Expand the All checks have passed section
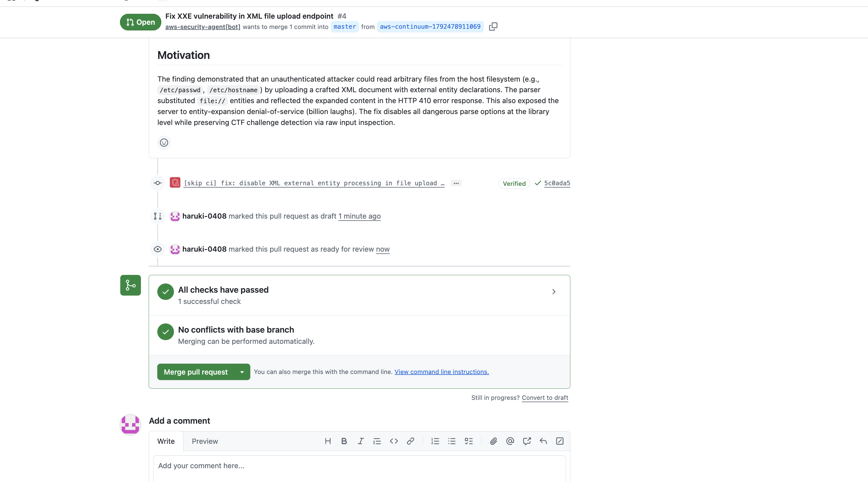The height and width of the screenshot is (482, 868). pyautogui.click(x=359, y=295)
